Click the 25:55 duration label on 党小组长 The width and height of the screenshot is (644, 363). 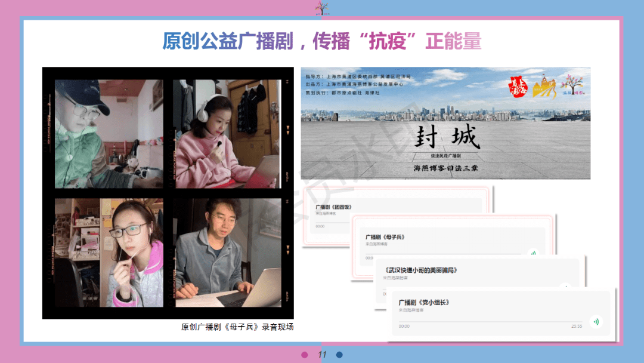[x=576, y=325]
